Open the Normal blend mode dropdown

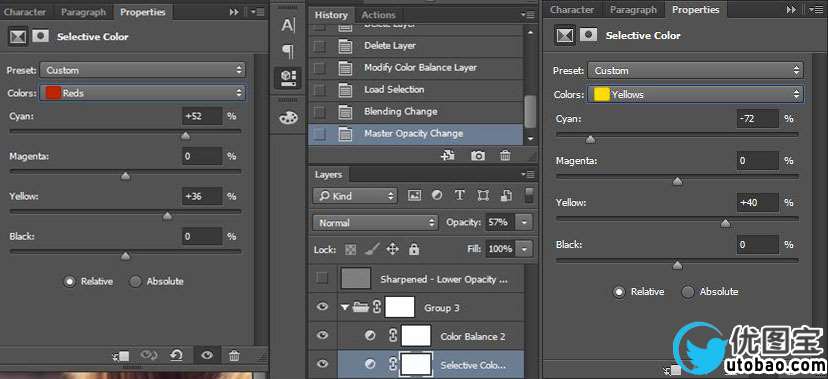375,223
